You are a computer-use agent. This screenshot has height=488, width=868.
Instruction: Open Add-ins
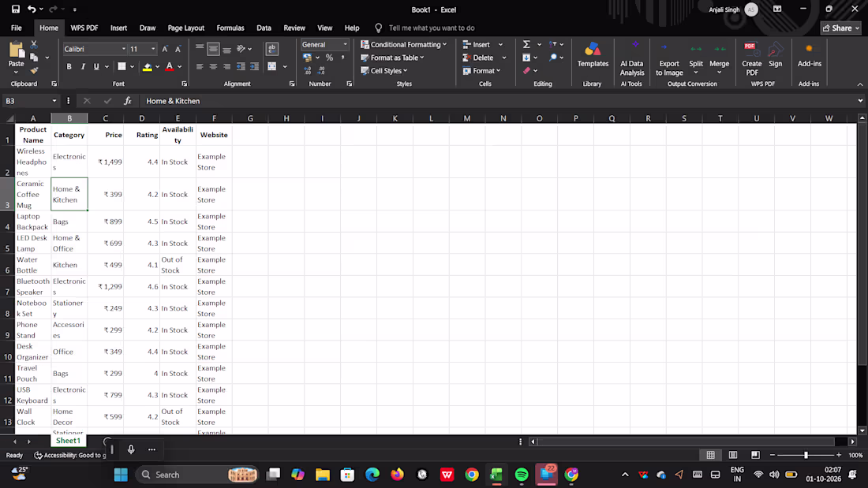pos(810,54)
